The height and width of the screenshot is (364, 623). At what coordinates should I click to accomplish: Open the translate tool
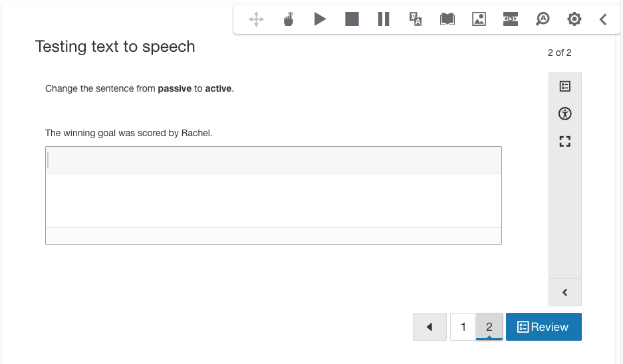(416, 19)
